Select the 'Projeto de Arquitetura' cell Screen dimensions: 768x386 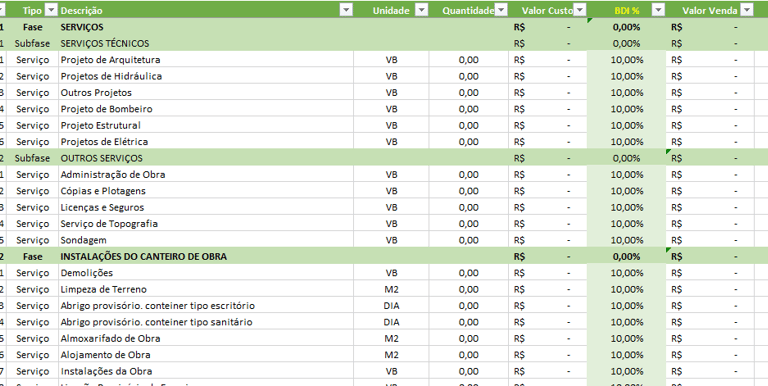pyautogui.click(x=206, y=60)
